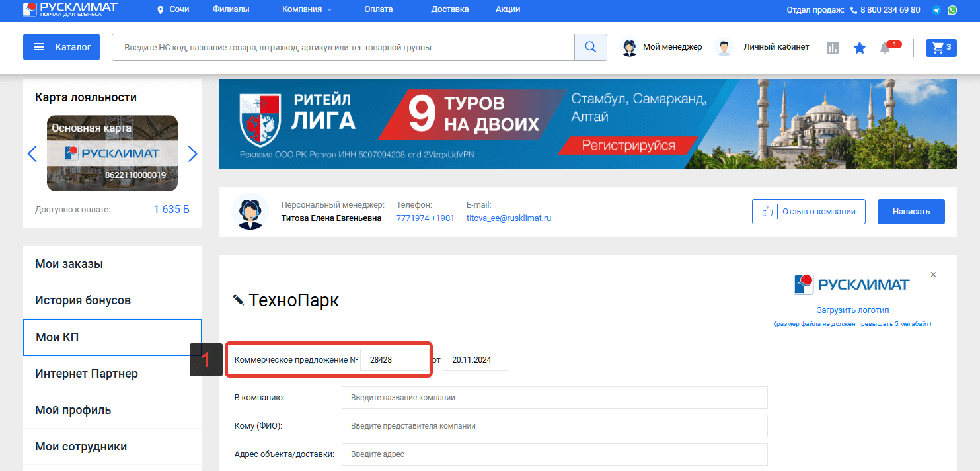This screenshot has height=471, width=980.
Task: Expand the Компания dropdown menu
Action: click(x=307, y=9)
